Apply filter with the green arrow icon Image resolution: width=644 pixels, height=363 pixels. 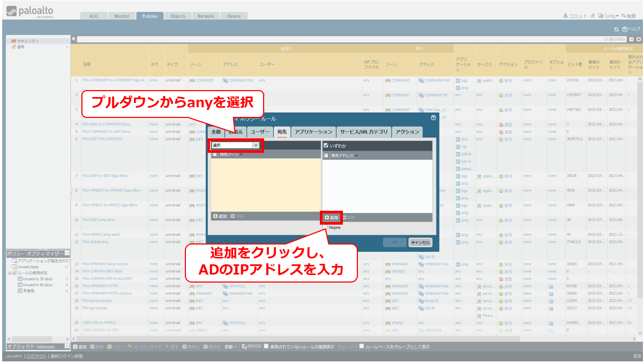[632, 39]
